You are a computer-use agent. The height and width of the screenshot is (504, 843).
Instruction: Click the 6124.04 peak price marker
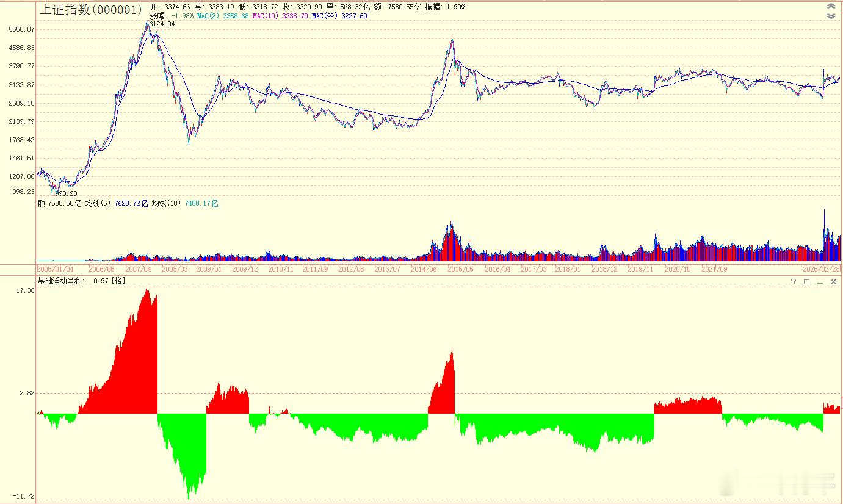pyautogui.click(x=162, y=24)
